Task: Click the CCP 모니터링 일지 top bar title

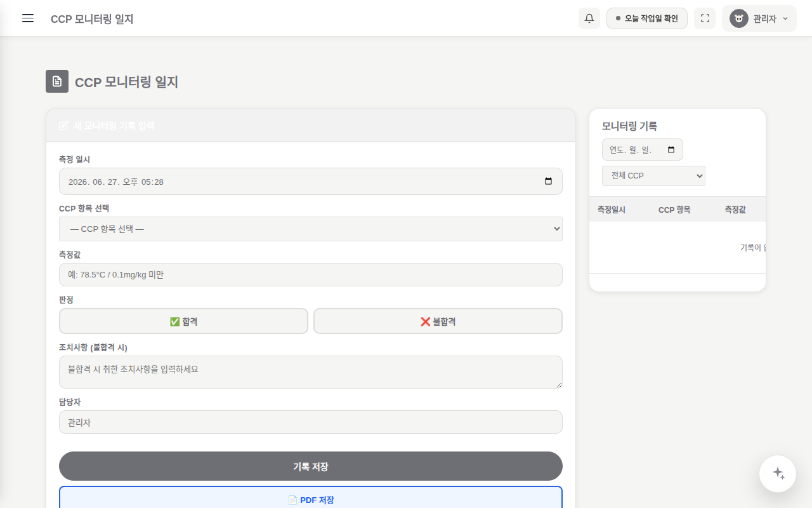Action: tap(92, 19)
